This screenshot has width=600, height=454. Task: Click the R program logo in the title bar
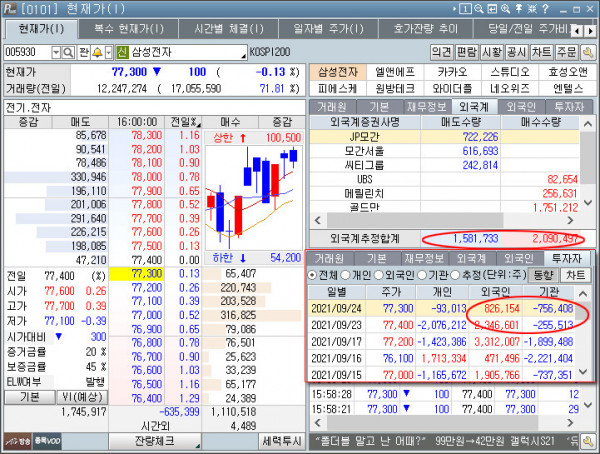click(10, 8)
